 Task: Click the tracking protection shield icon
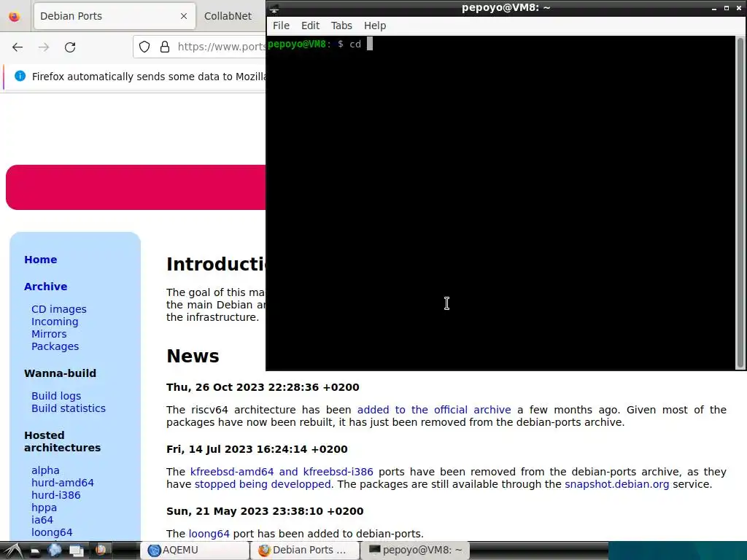click(x=144, y=47)
